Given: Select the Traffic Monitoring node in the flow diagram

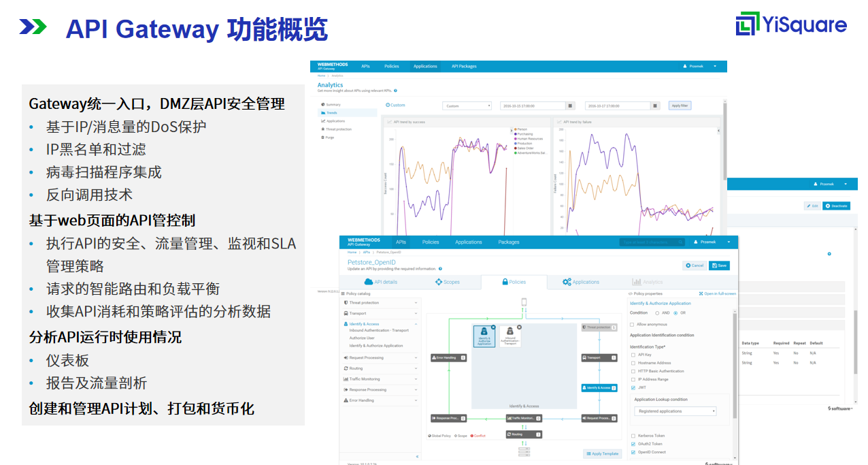Looking at the screenshot, I should (x=524, y=417).
